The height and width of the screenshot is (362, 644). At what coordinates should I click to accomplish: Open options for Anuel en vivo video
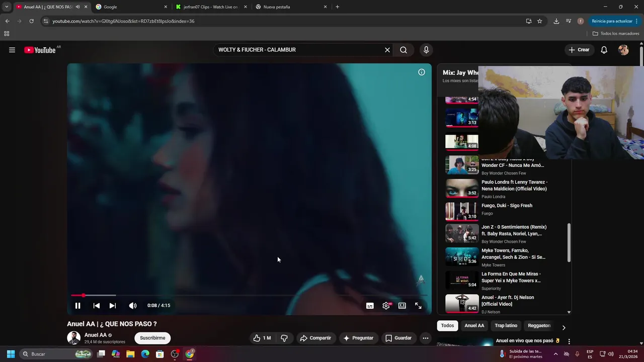tap(569, 341)
